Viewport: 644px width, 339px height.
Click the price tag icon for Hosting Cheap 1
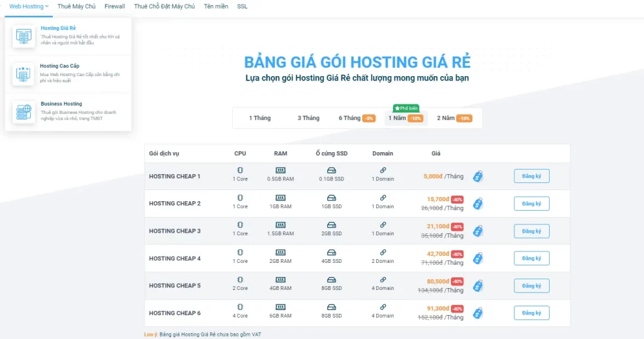tap(478, 177)
